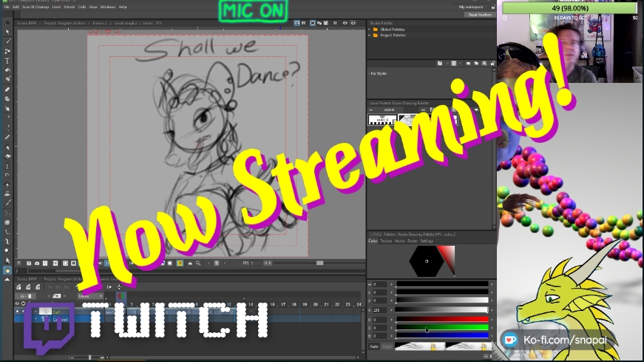644x362 pixels.
Task: Select the Selection arrow tool
Action: click(7, 32)
